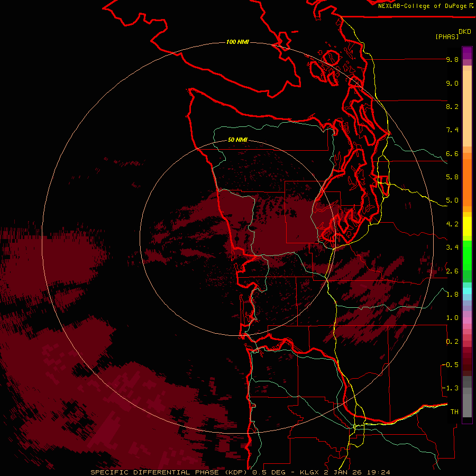Click the 50 NMI range ring label

[237, 140]
